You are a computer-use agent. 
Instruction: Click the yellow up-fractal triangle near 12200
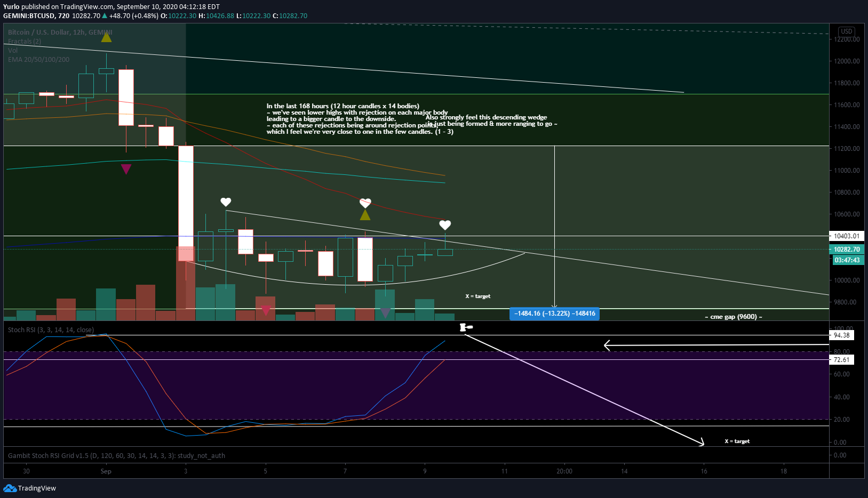(106, 37)
